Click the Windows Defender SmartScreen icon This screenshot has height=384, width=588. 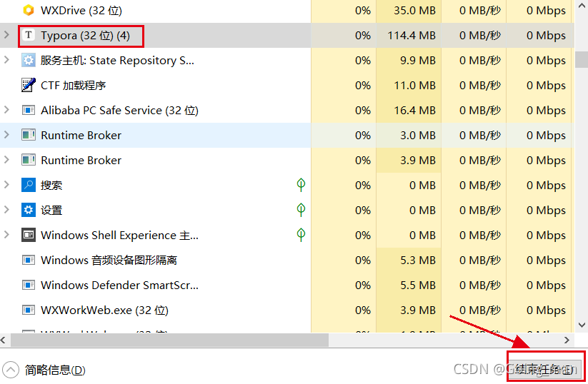point(29,285)
